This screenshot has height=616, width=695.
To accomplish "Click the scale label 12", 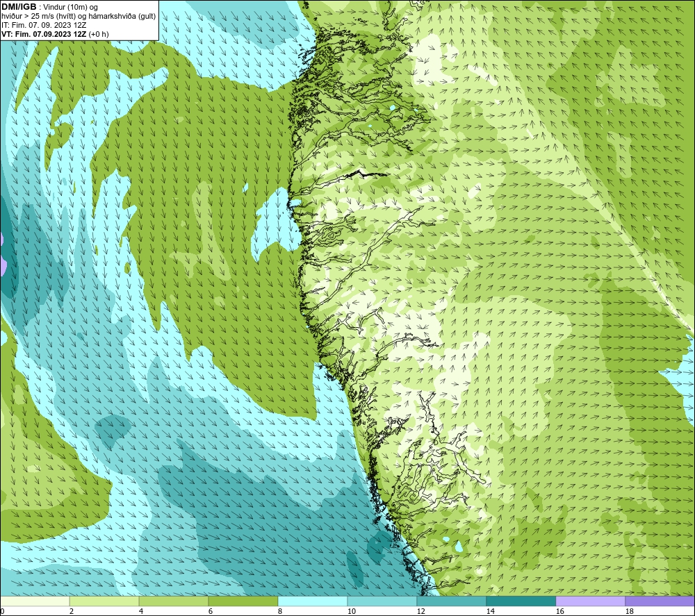I will [x=420, y=612].
